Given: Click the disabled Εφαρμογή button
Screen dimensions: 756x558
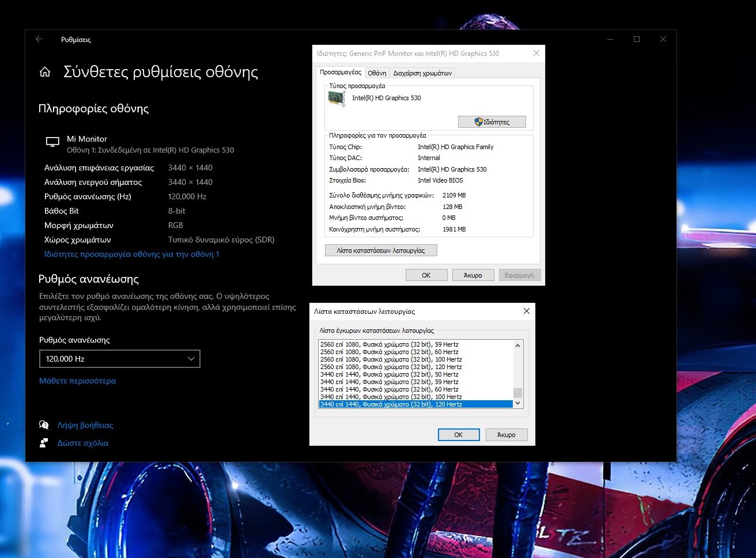Looking at the screenshot, I should 519,275.
